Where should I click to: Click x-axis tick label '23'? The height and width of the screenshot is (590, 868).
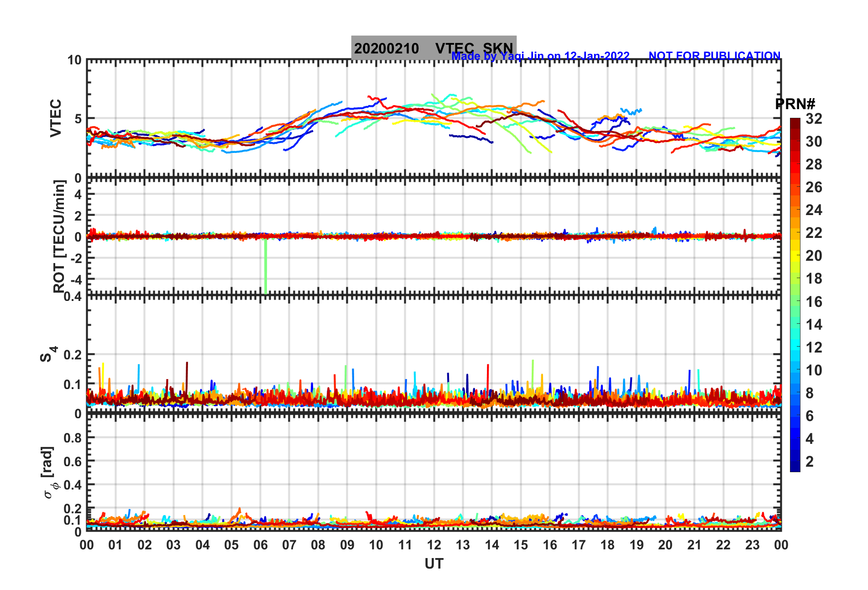[752, 545]
